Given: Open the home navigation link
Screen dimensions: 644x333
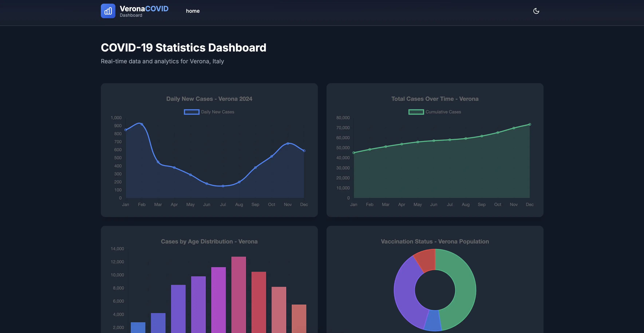Looking at the screenshot, I should 193,11.
